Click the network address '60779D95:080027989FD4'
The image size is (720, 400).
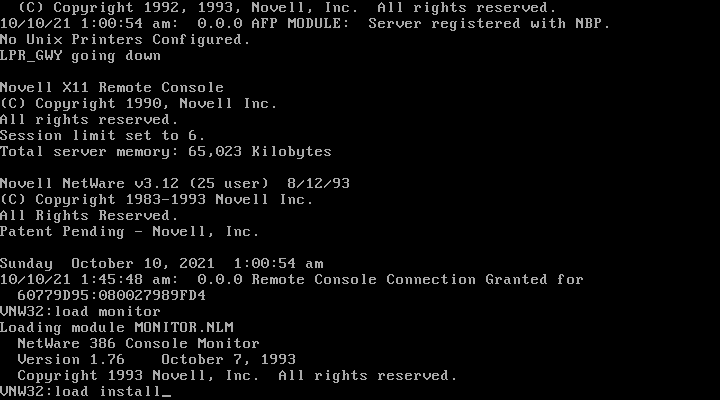(x=112, y=296)
